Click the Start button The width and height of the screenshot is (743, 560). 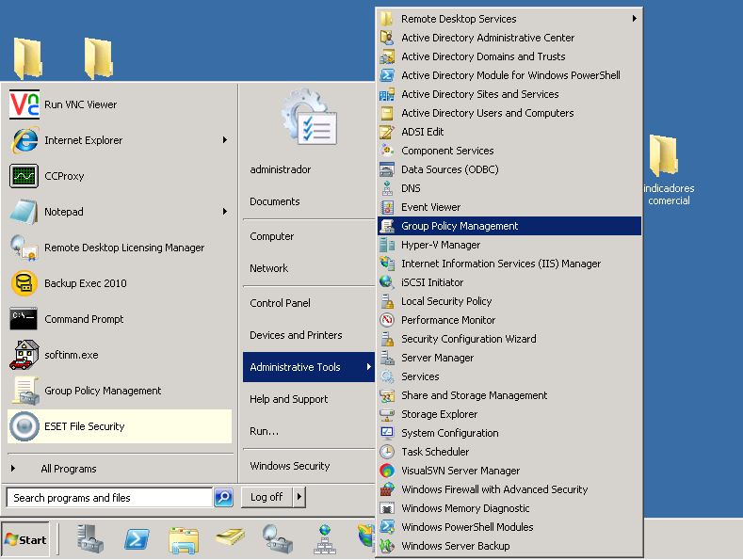tap(25, 539)
